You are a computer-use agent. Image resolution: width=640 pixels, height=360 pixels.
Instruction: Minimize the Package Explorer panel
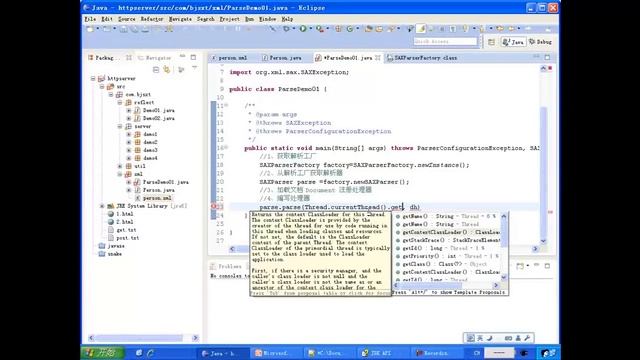(x=182, y=56)
